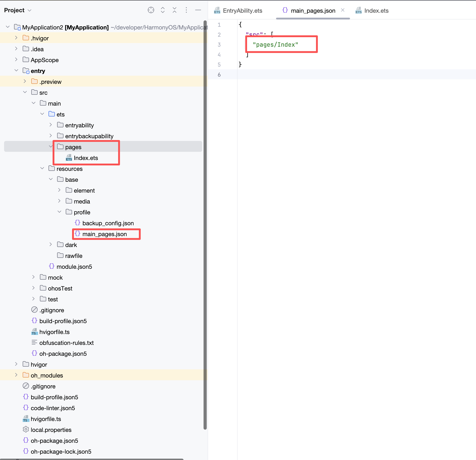Click the Collapse All icon in Project panel
The width and height of the screenshot is (476, 460).
click(174, 10)
